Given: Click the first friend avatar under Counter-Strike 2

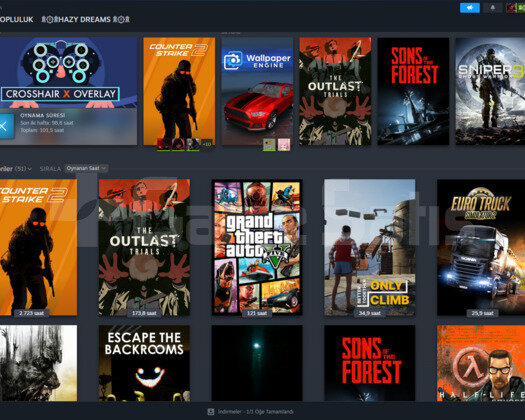Looking at the screenshot, I should pyautogui.click(x=163, y=144).
